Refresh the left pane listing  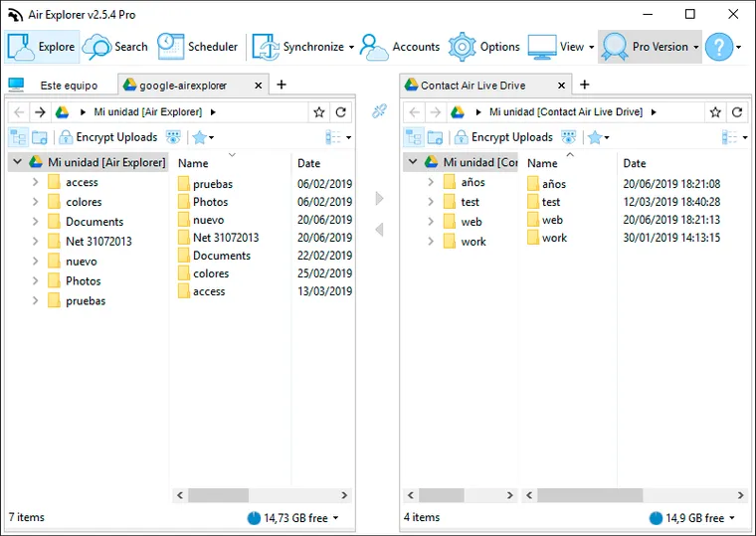click(341, 112)
